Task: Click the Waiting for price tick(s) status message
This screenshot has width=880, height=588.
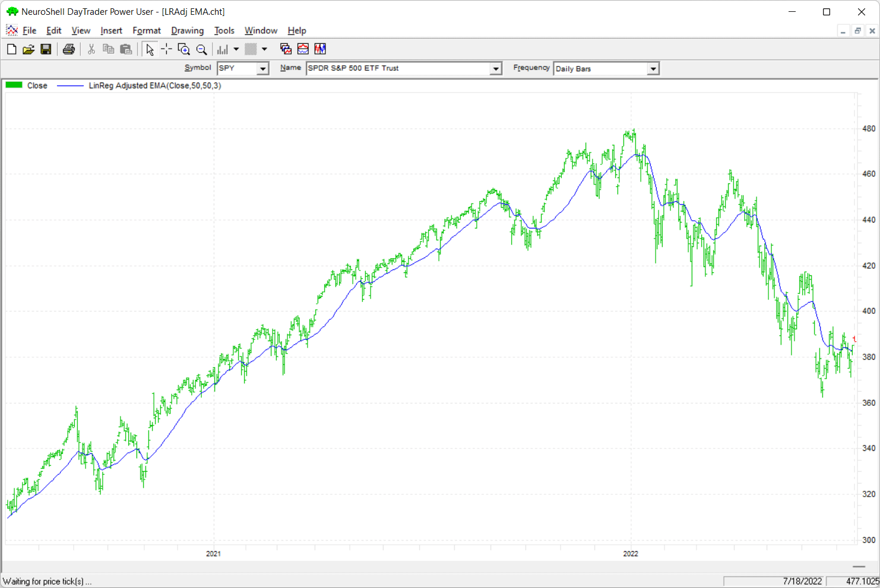Action: 48,581
